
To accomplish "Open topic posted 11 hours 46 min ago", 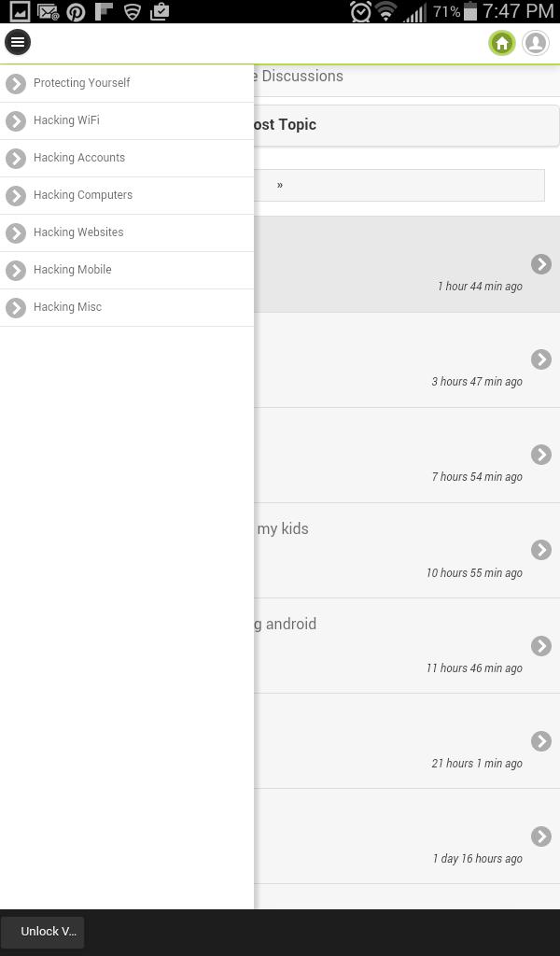I will 541,646.
